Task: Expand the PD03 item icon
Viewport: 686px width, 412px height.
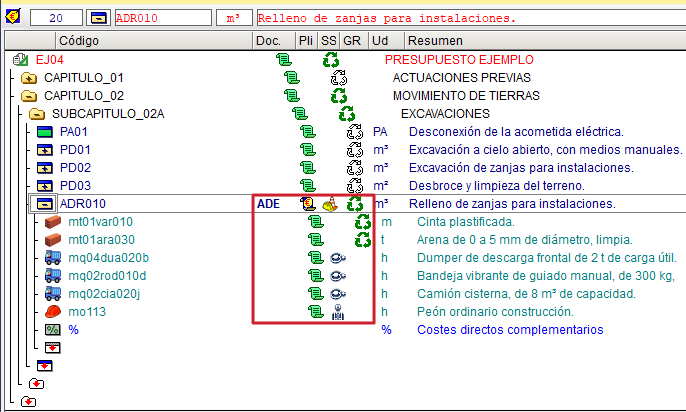Action: tap(45, 186)
